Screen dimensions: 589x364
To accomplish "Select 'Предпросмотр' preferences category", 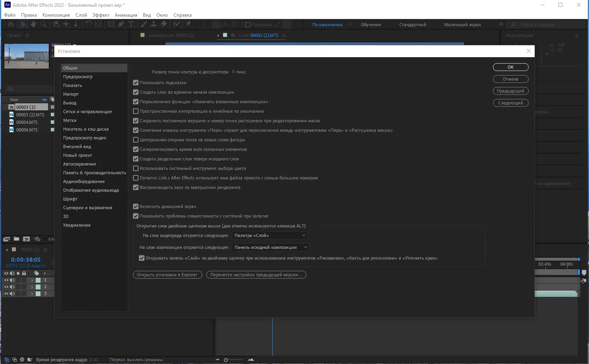I will pos(94,77).
